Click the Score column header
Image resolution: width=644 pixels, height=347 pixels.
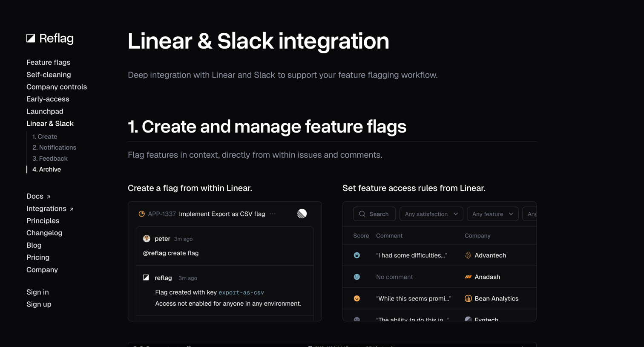pos(361,236)
